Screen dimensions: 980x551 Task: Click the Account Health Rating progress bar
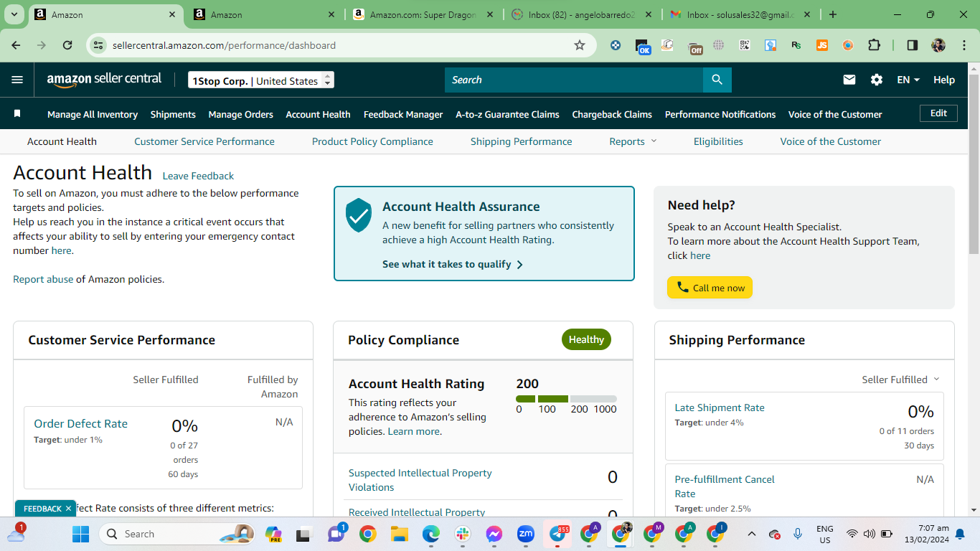pyautogui.click(x=566, y=399)
